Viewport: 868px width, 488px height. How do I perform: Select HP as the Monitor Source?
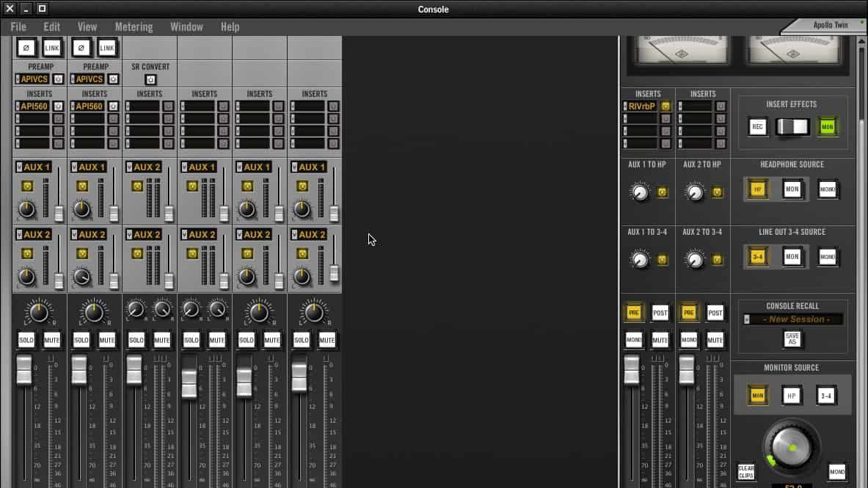(x=792, y=396)
